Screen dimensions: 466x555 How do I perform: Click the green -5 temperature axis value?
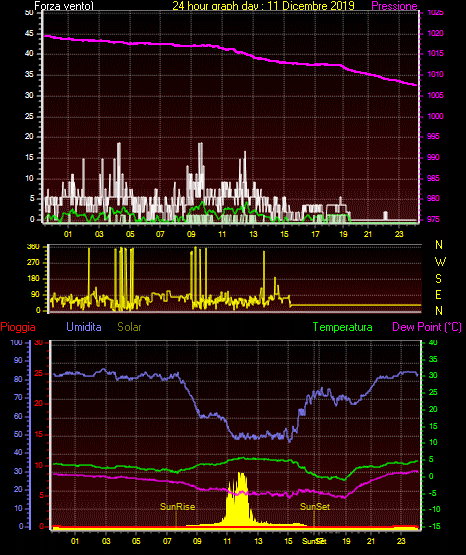[433, 493]
